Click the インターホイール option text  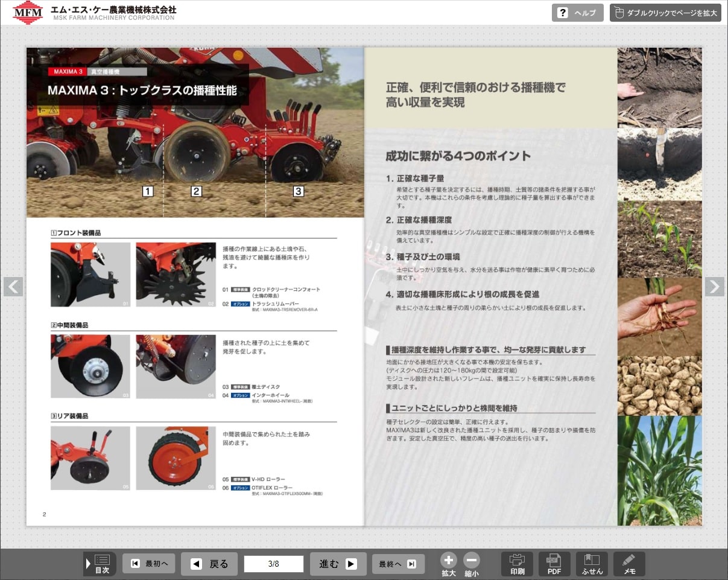pyautogui.click(x=271, y=395)
